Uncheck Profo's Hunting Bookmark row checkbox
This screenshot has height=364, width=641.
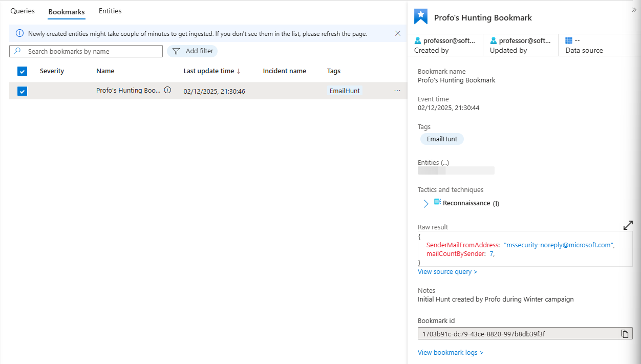point(22,91)
